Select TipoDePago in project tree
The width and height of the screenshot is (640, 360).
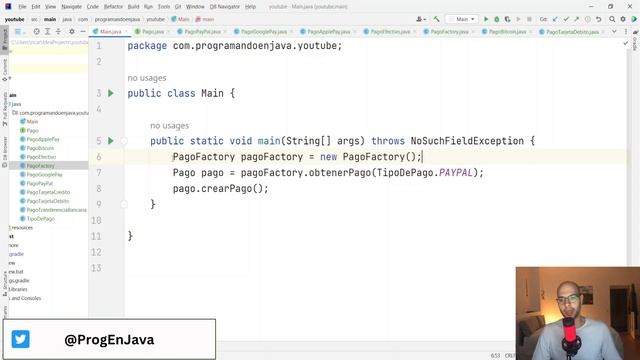(40, 219)
